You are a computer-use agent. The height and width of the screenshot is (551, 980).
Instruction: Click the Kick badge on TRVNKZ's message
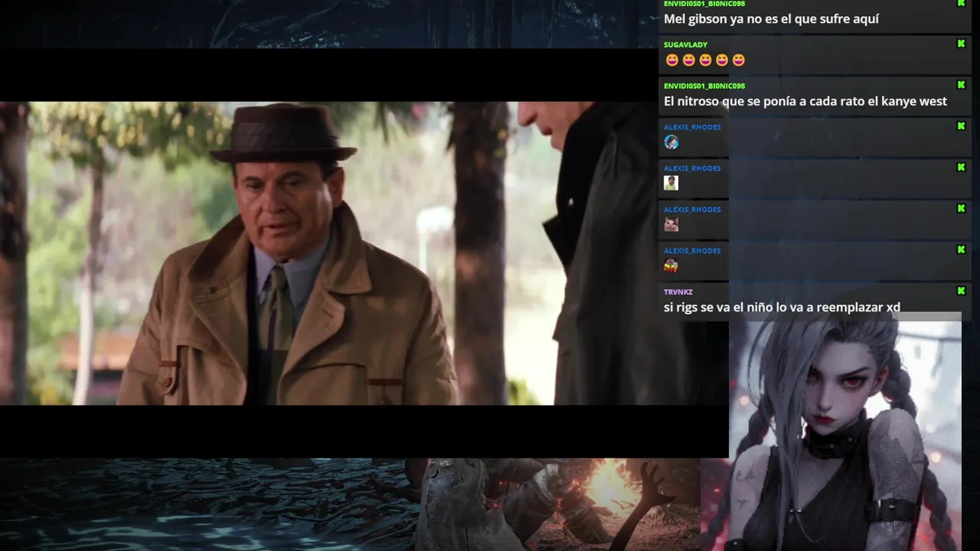(x=961, y=292)
